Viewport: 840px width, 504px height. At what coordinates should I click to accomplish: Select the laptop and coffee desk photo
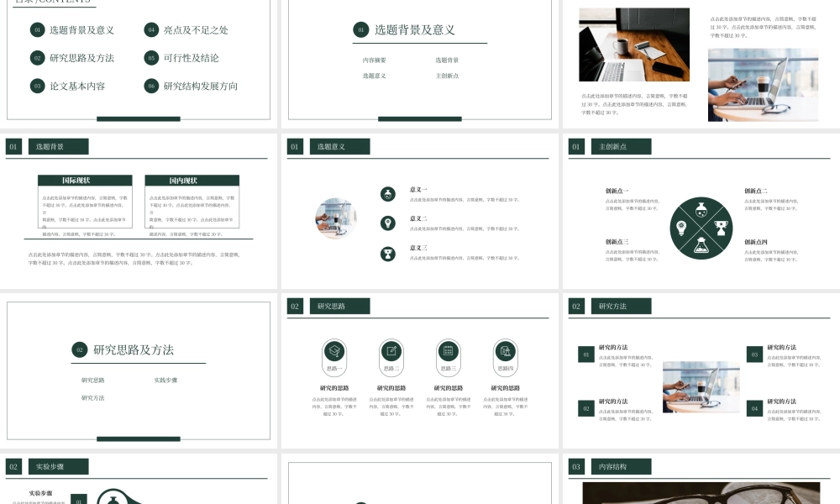tap(634, 45)
